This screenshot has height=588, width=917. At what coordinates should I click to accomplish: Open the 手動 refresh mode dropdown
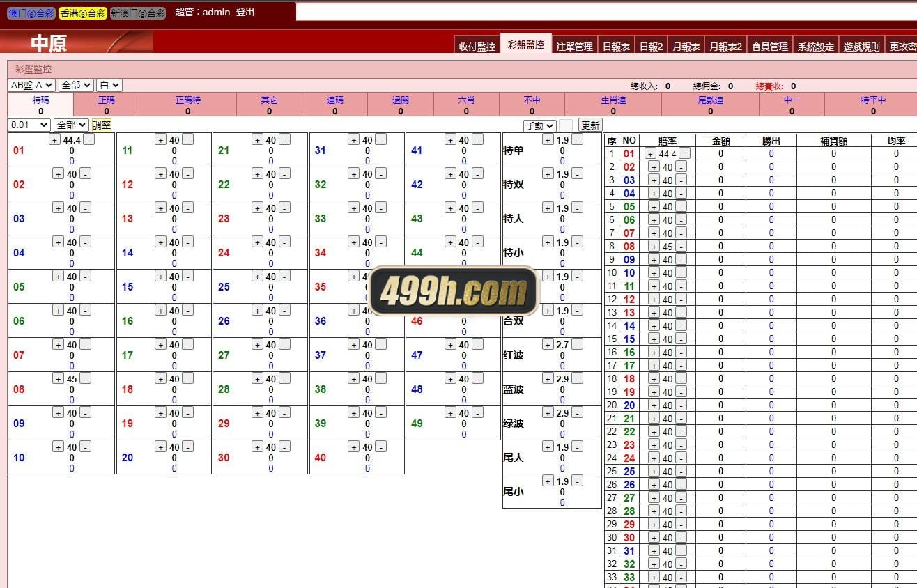click(x=540, y=125)
